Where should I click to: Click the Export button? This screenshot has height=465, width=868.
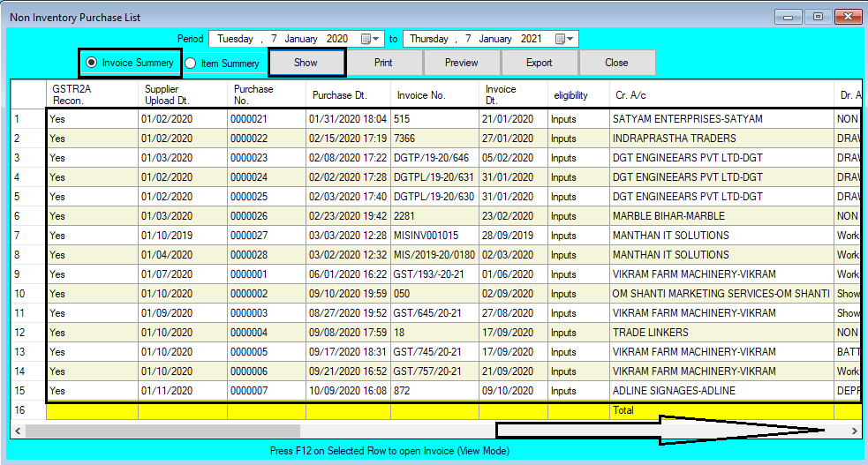[540, 63]
